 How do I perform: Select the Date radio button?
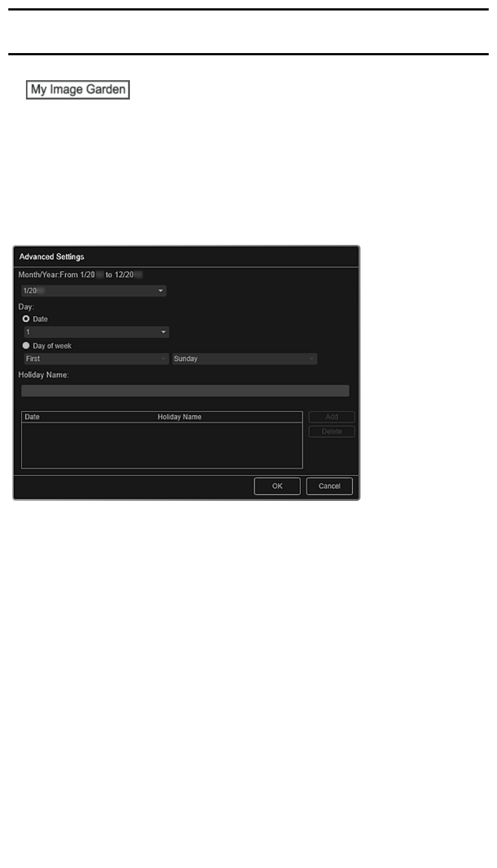pos(26,319)
